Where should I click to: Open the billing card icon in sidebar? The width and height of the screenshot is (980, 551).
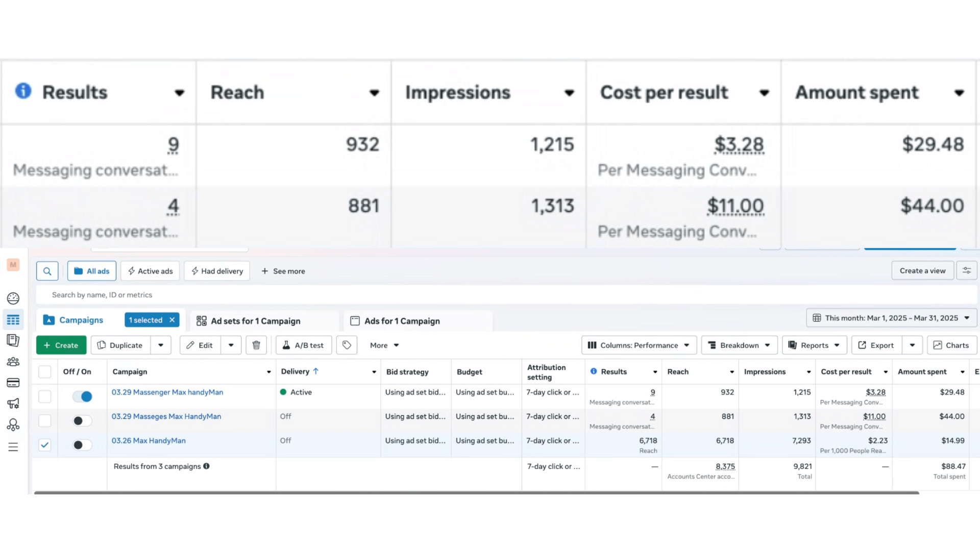pos(13,383)
